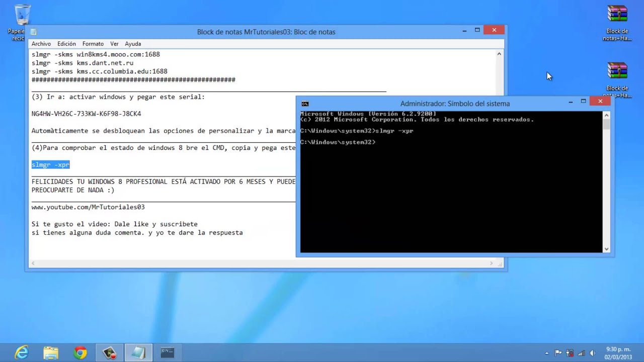Screen dimensions: 644x362
Task: Click Notepad's horizontal scrollbar left arrow
Action: [x=33, y=263]
